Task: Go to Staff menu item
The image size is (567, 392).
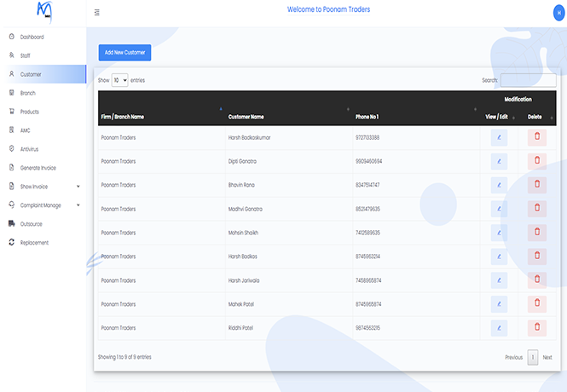Action: pyautogui.click(x=25, y=55)
